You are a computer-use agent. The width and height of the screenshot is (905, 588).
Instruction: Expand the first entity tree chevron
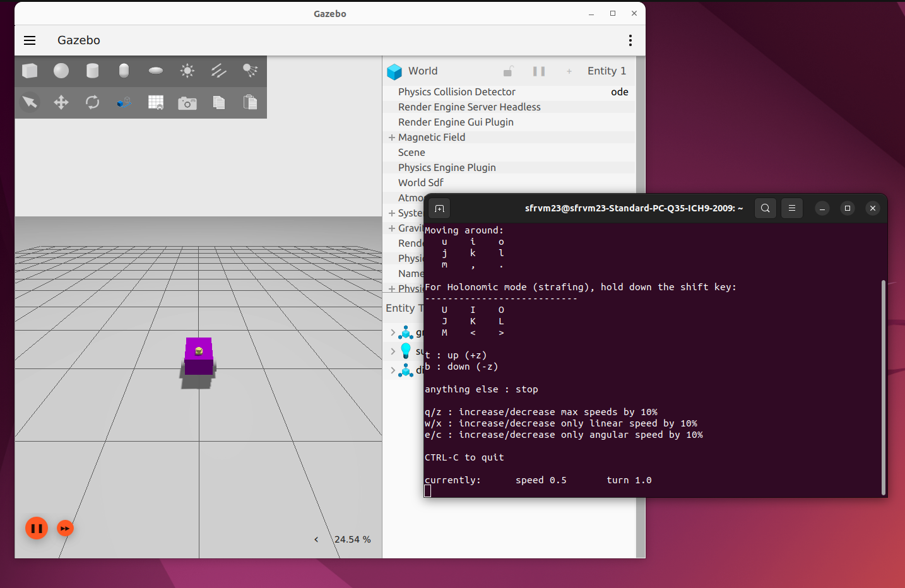point(393,332)
